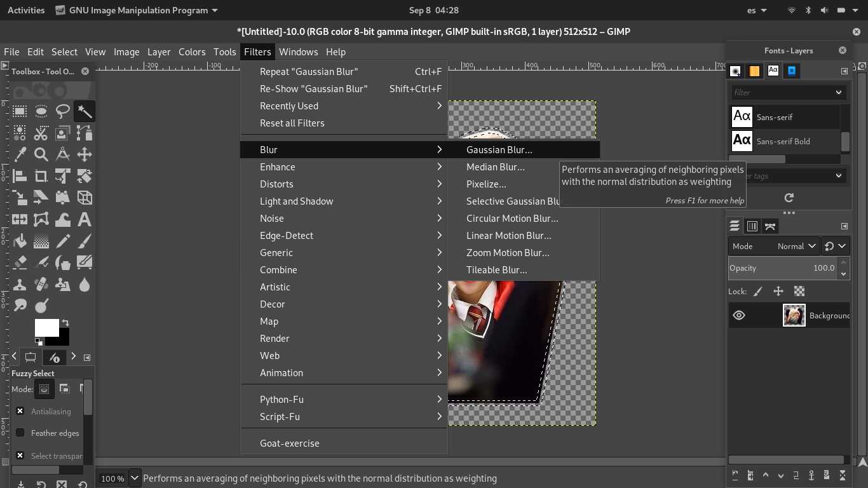Activate the Eraser tool
This screenshot has width=868, height=488.
[20, 262]
